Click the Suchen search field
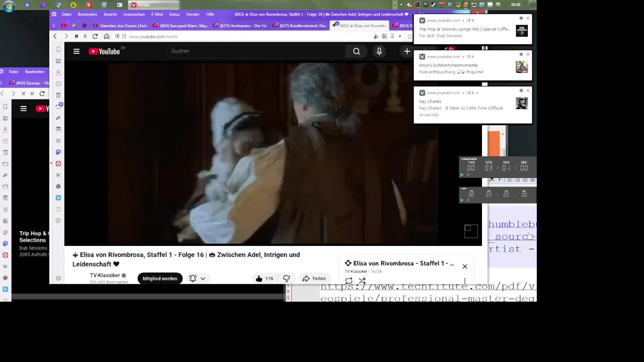The width and height of the screenshot is (644, 362). (256, 51)
